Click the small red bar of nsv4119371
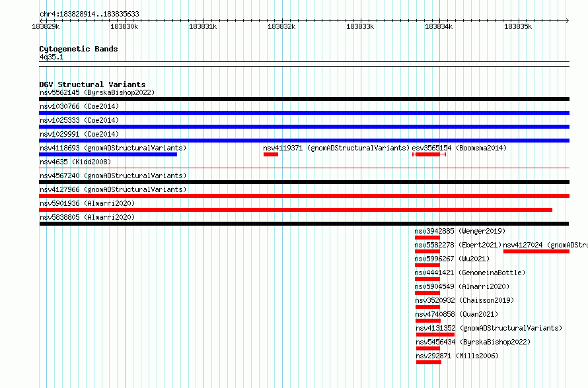The image size is (588, 388). pyautogui.click(x=271, y=154)
